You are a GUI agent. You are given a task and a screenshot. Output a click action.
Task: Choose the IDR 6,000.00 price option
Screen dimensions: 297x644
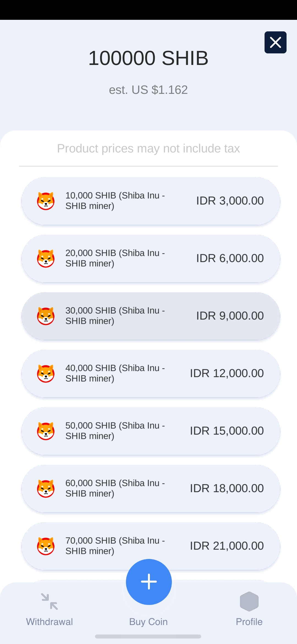pos(230,258)
